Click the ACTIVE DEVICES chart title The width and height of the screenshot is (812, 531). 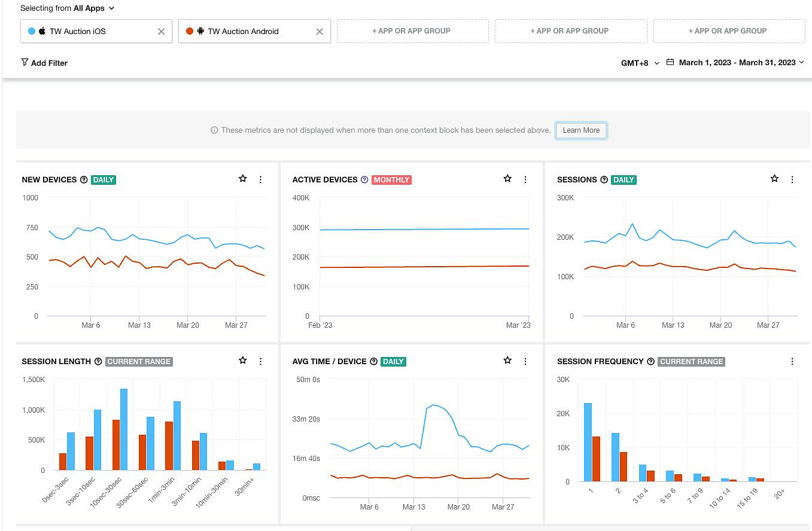coord(325,179)
